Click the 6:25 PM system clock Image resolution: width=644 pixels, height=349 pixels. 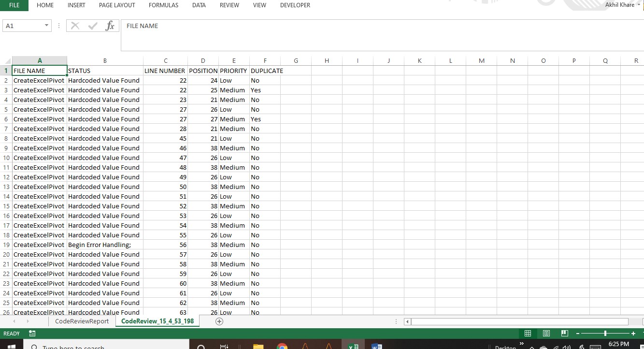coord(619,344)
